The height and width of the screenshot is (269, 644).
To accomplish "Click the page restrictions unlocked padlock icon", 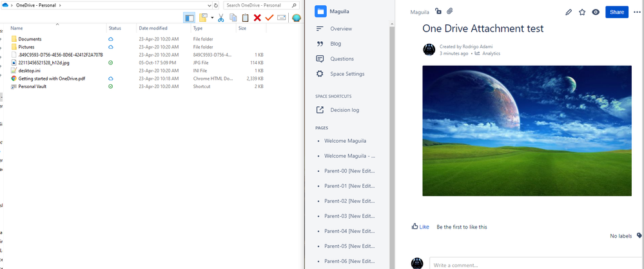I will pyautogui.click(x=438, y=12).
